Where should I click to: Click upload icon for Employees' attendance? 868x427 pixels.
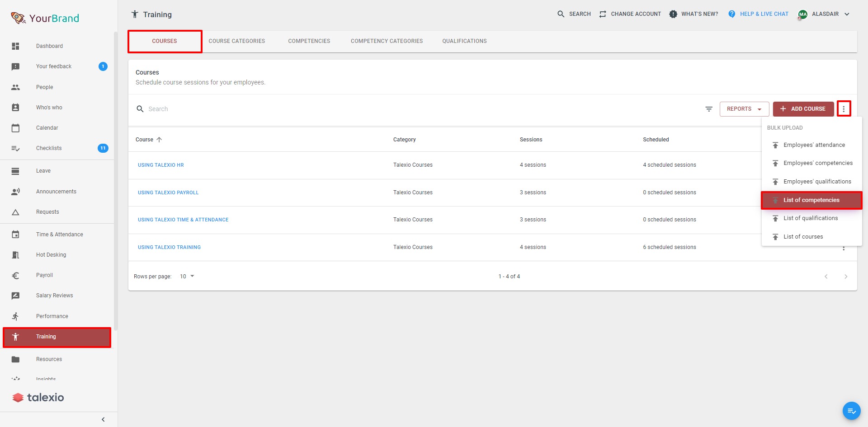775,145
